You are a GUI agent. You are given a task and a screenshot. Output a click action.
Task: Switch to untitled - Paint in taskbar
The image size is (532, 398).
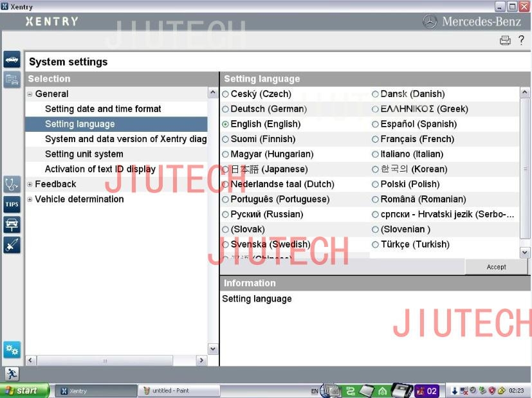(x=179, y=391)
